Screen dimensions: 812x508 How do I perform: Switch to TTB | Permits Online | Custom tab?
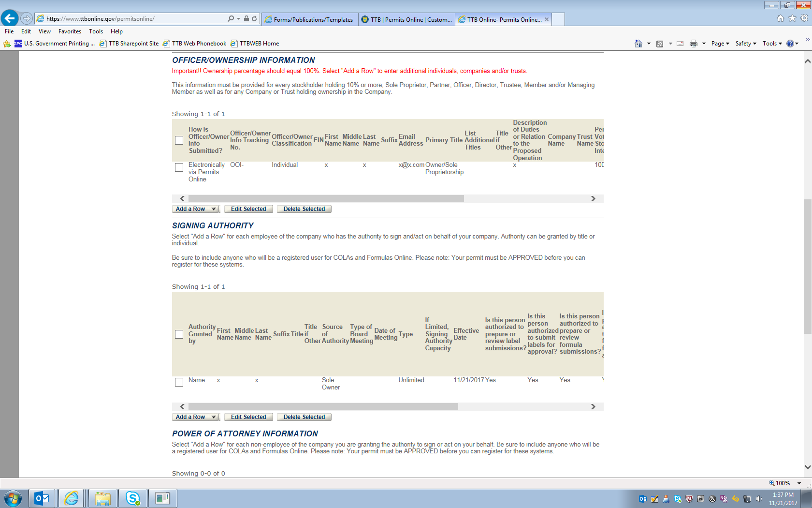click(406, 19)
